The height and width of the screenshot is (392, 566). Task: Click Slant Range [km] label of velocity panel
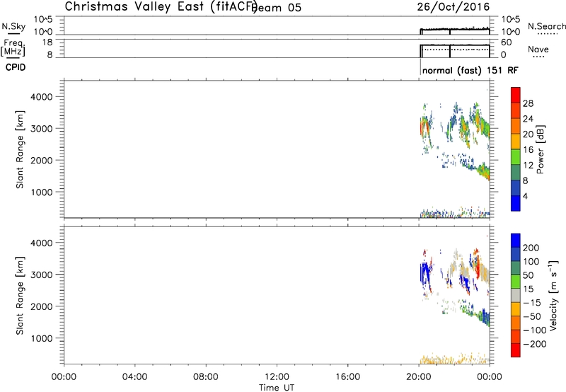(20, 296)
